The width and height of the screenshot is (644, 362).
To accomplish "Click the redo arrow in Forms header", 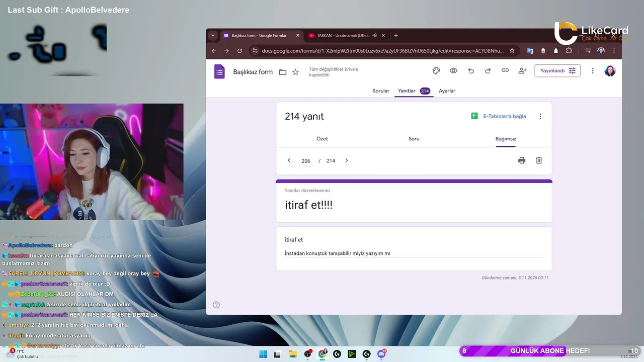I will coord(488,71).
